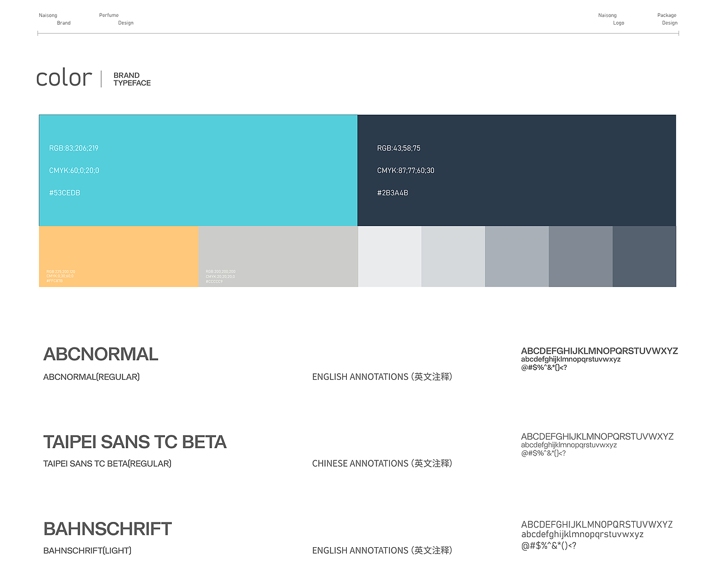Click the 'RGB:225;200;120' text on the orange swatch

[x=61, y=272]
